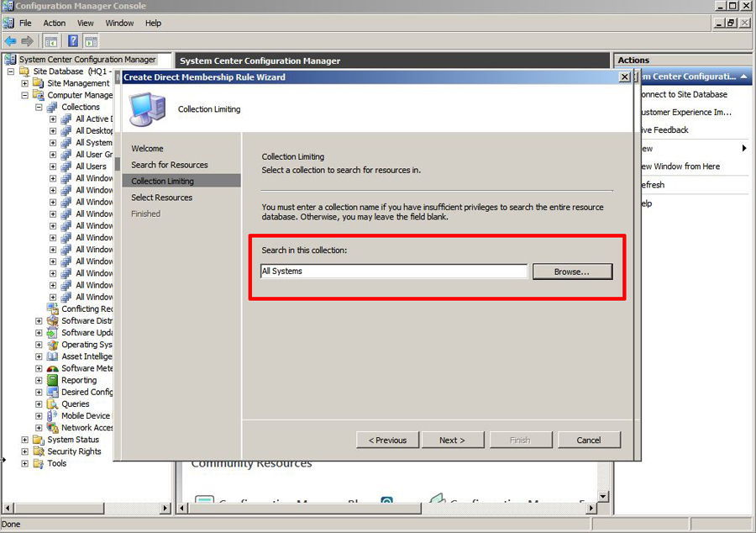This screenshot has height=533, width=756.
Task: Close the Create Direct Membership Rule Wizard
Action: 624,77
